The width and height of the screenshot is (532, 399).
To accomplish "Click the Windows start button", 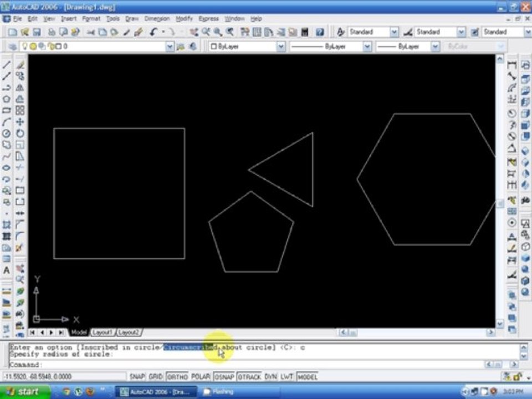I will (24, 392).
